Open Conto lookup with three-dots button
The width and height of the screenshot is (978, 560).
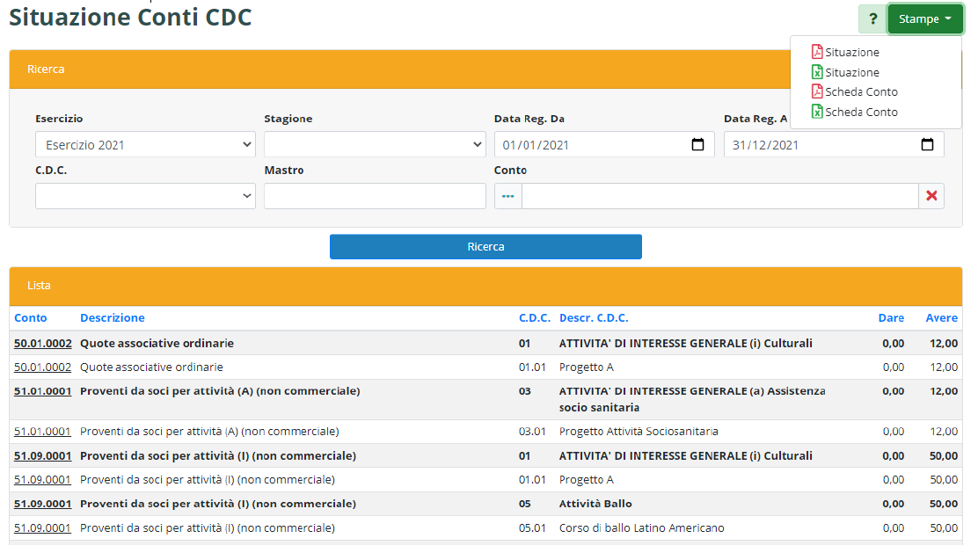click(507, 196)
